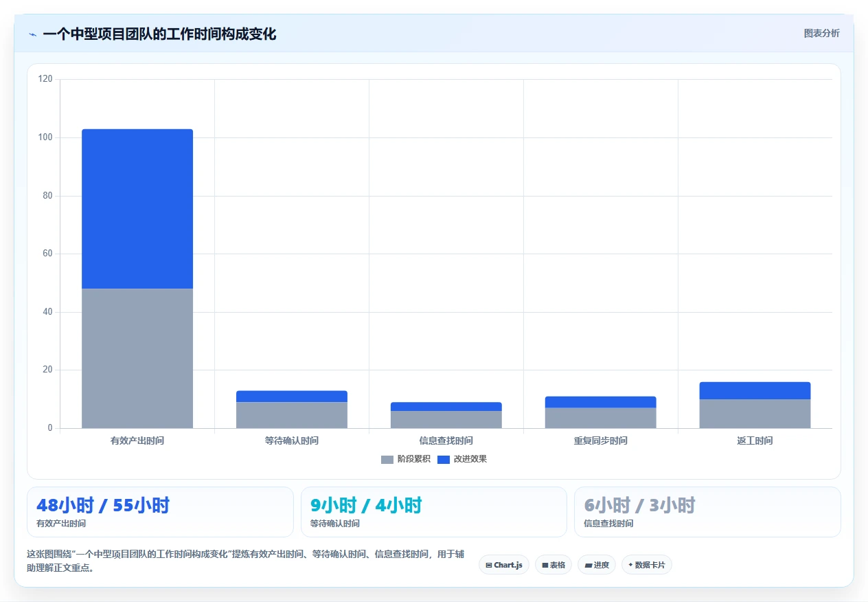The image size is (868, 602).
Task: Click the y-axis value 60
Action: (x=48, y=254)
